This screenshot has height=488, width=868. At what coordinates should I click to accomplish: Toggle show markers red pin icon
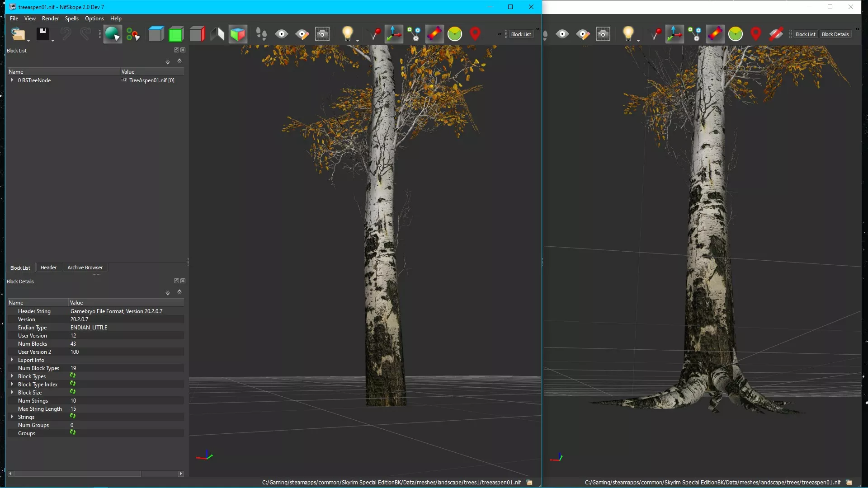(x=475, y=34)
